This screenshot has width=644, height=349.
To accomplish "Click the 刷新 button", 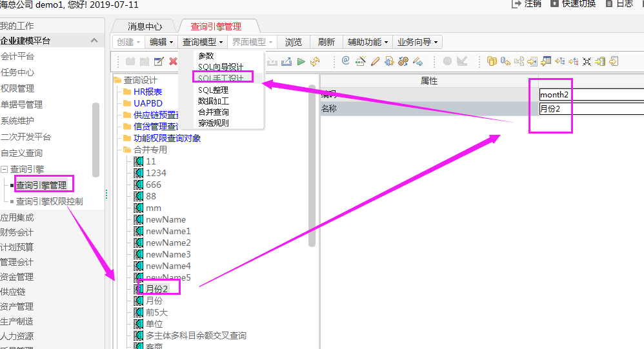I will click(327, 42).
